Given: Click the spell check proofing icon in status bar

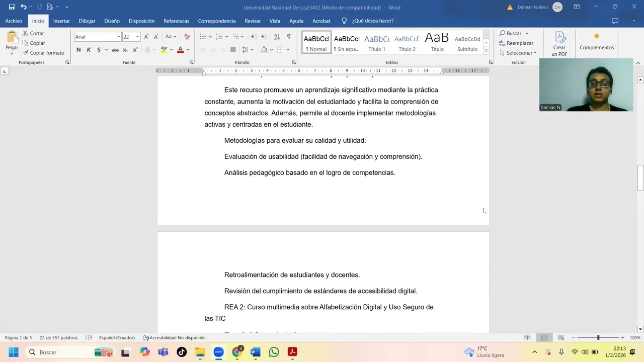Looking at the screenshot, I should pos(89,338).
